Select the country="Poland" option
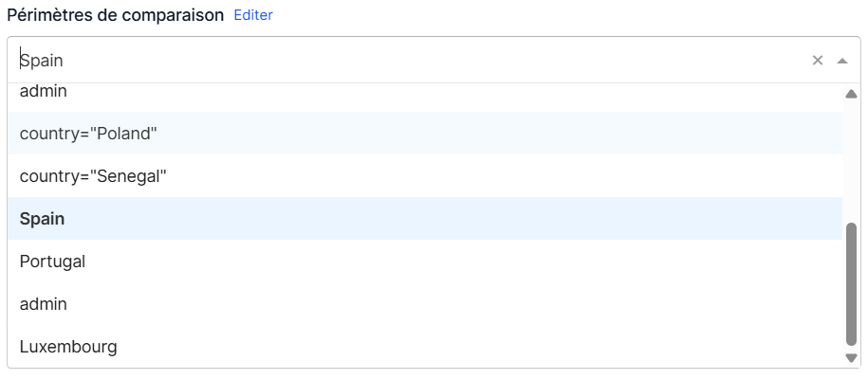 (88, 134)
